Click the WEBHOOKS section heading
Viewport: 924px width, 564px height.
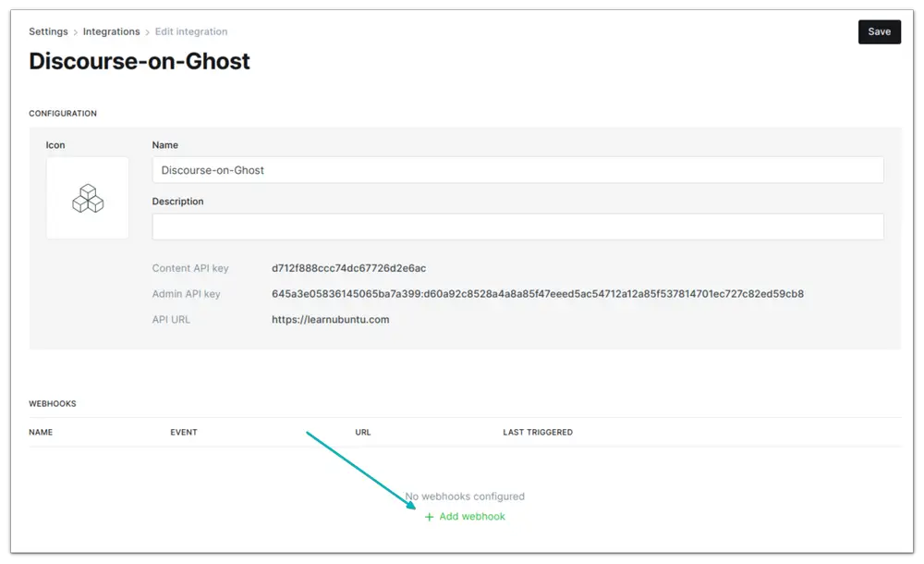[51, 404]
